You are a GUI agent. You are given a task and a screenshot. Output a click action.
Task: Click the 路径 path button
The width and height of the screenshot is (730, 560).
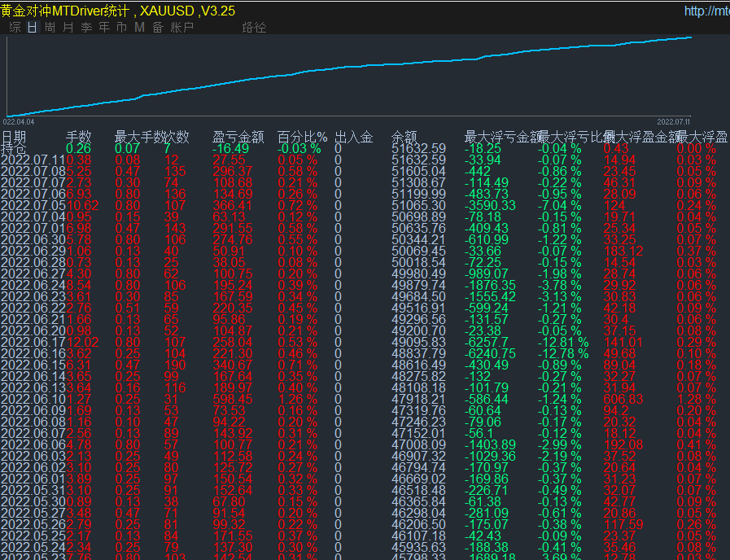[x=254, y=28]
